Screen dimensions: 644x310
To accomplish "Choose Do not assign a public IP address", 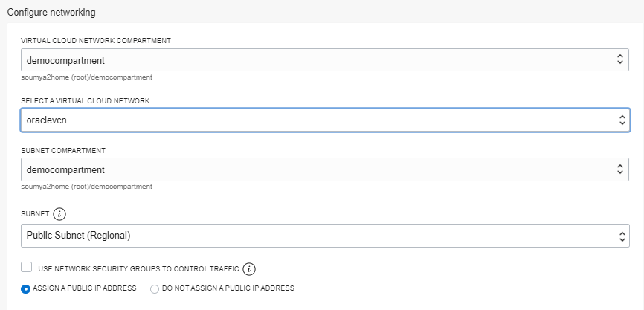I will pyautogui.click(x=155, y=288).
